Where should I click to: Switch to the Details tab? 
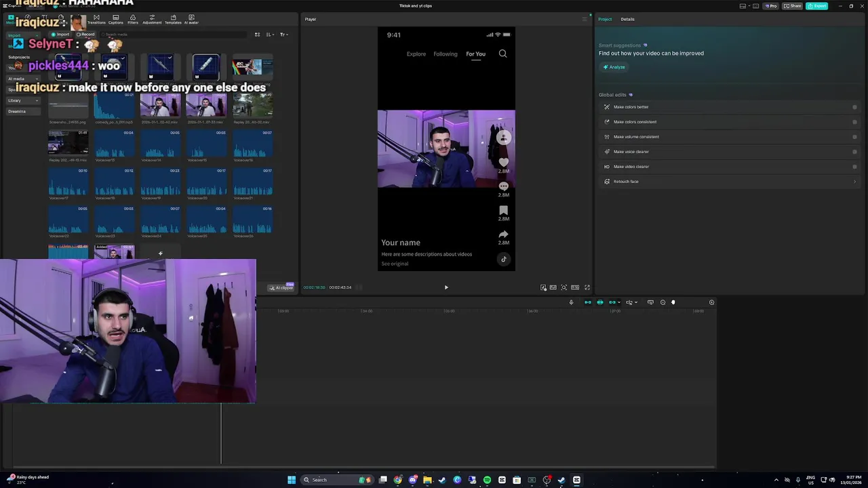(627, 19)
